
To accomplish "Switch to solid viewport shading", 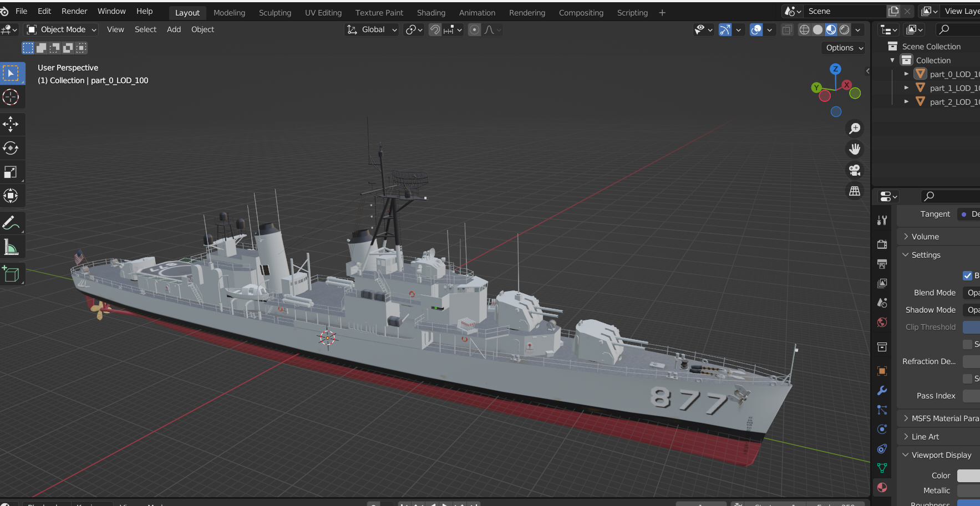I will [x=817, y=30].
